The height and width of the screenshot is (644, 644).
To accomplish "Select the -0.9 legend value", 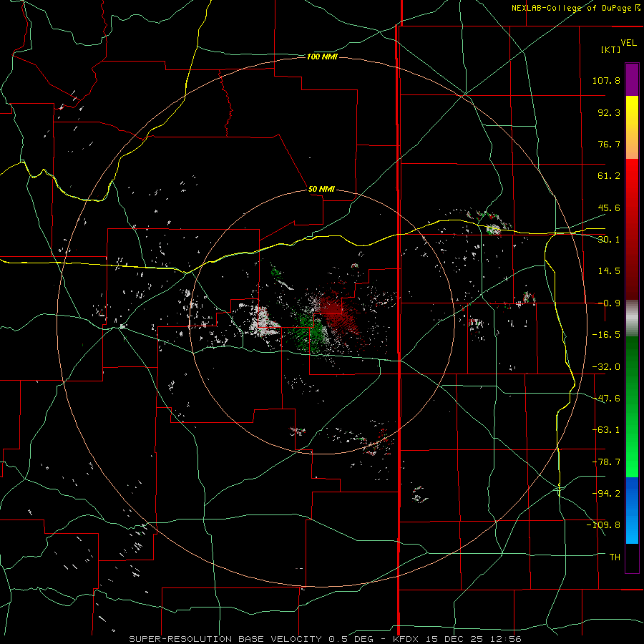I will (x=609, y=303).
